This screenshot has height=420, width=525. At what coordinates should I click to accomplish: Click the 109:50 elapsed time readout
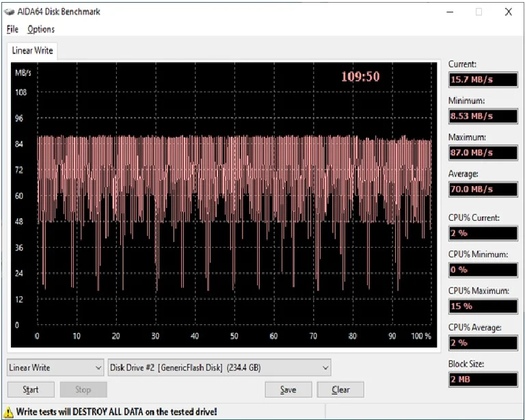(x=360, y=77)
